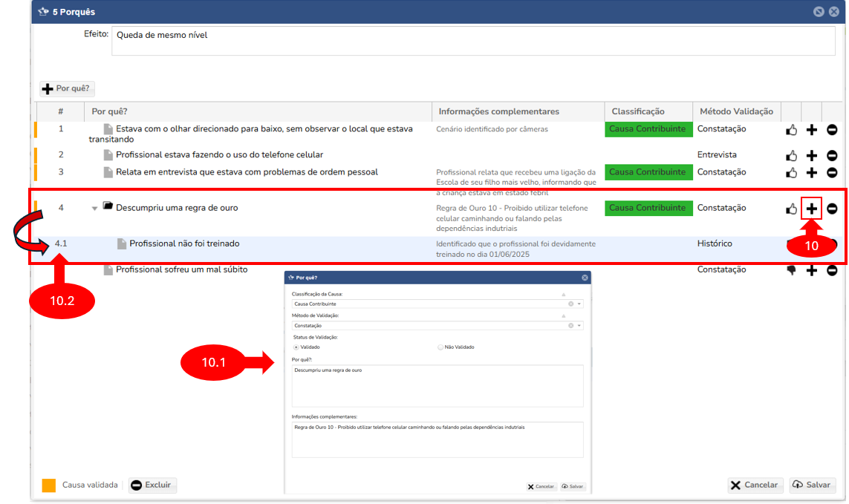Select row 'Descumpriu uma regra de ouro'

pos(438,217)
